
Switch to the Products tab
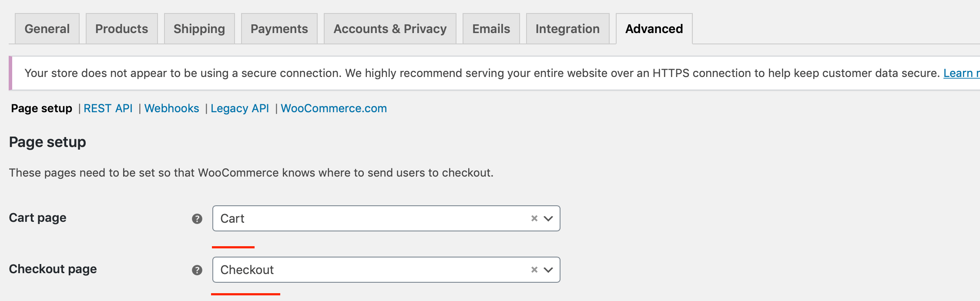pos(122,29)
